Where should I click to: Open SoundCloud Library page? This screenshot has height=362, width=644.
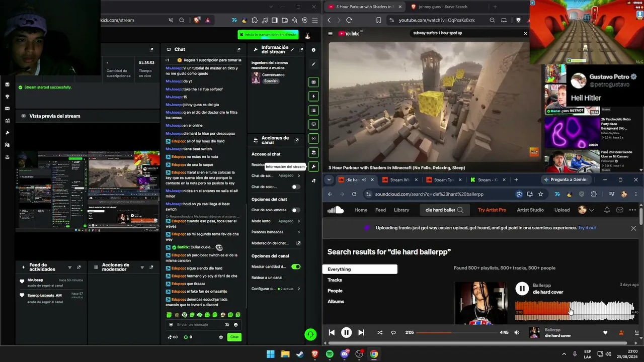pos(401,210)
